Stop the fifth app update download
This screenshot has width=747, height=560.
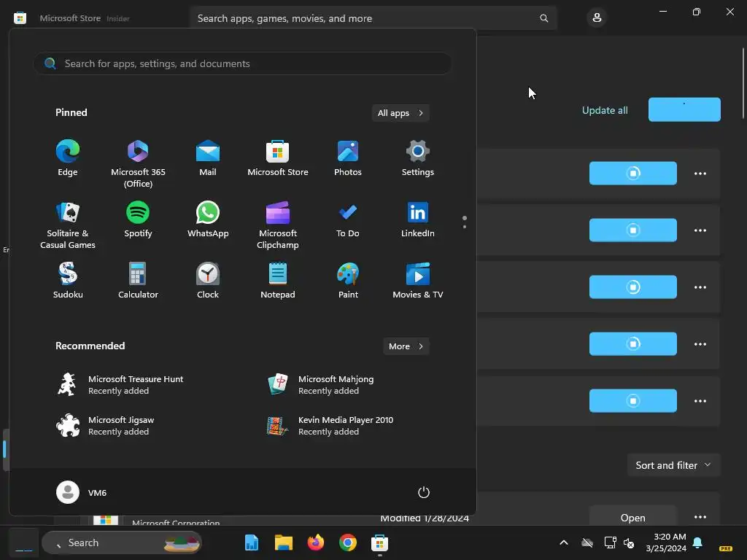(632, 400)
